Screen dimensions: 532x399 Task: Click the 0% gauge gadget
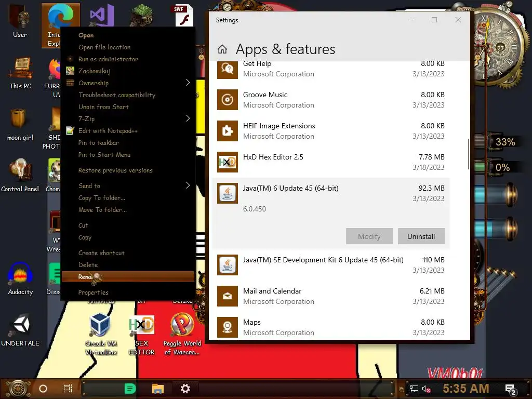coord(502,167)
